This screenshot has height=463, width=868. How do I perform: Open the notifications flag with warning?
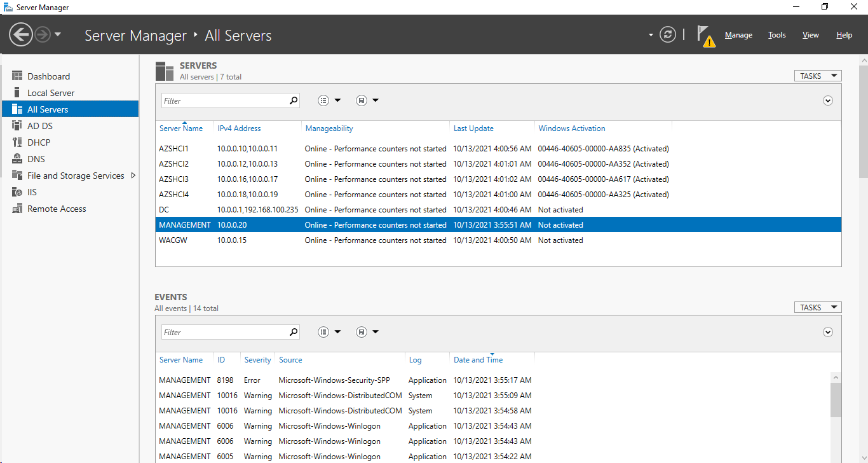[x=705, y=36]
